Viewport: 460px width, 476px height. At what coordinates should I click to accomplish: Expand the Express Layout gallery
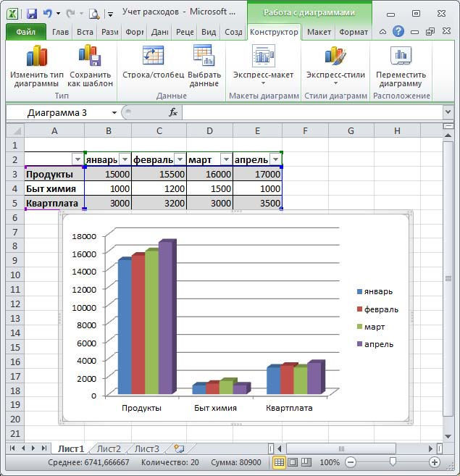click(263, 83)
